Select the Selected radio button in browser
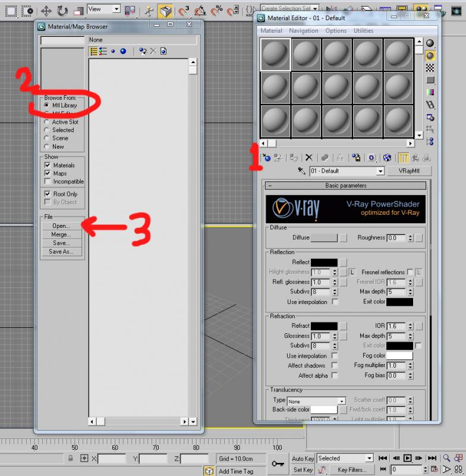This screenshot has height=476, width=466. coord(46,130)
